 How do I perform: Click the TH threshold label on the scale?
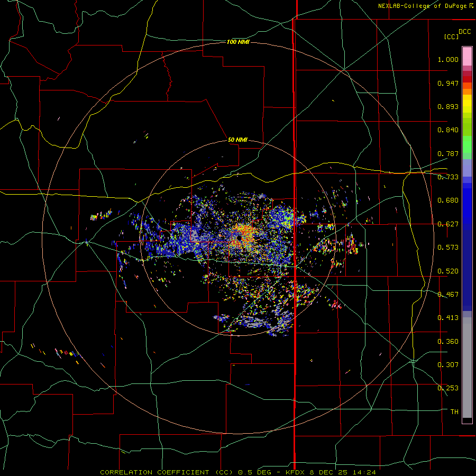point(454,412)
